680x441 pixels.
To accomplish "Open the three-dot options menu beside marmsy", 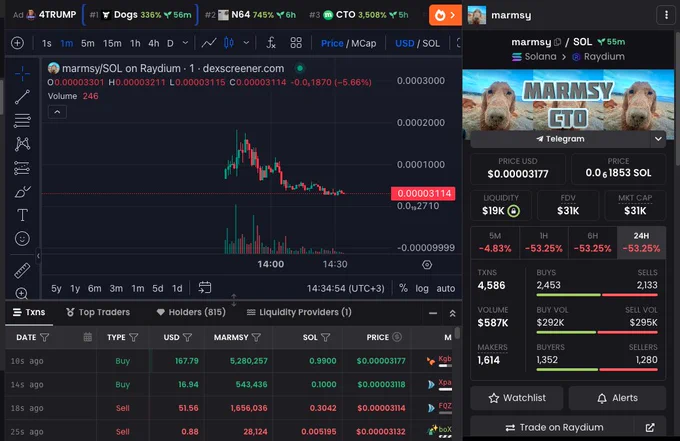I will coord(666,15).
